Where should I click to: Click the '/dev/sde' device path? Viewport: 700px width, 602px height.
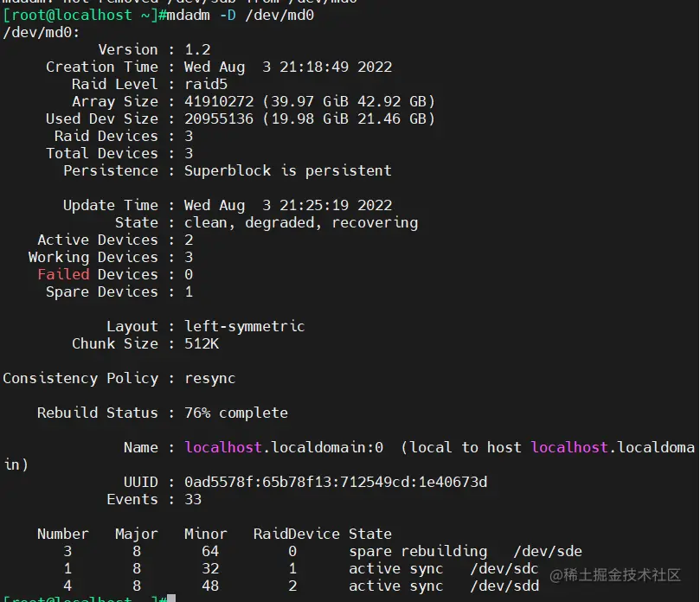pos(548,552)
